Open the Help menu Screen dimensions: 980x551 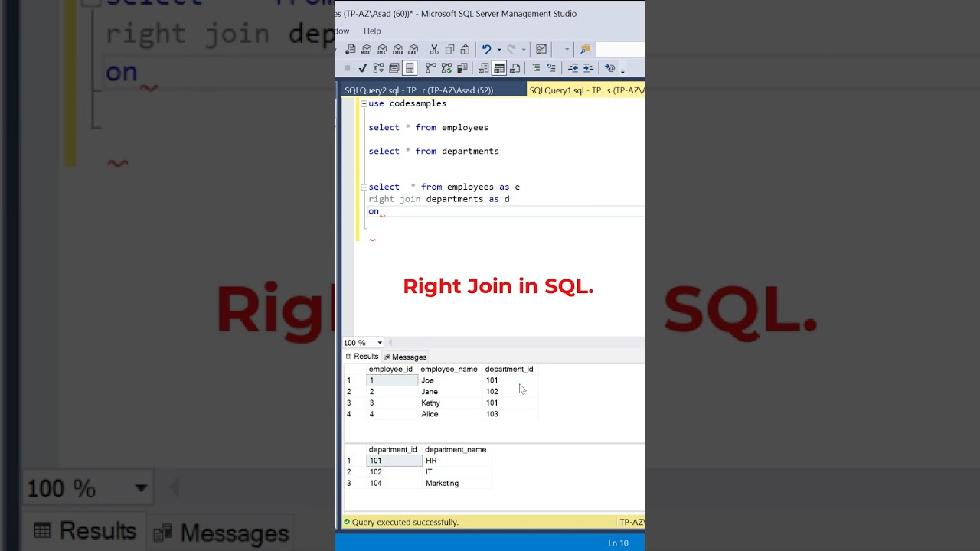pyautogui.click(x=372, y=31)
